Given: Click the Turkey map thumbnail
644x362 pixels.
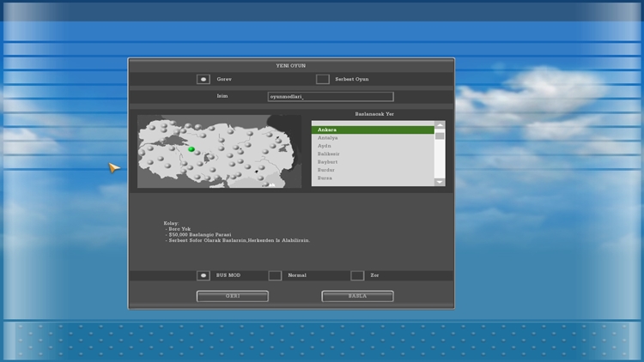Looking at the screenshot, I should 219,152.
